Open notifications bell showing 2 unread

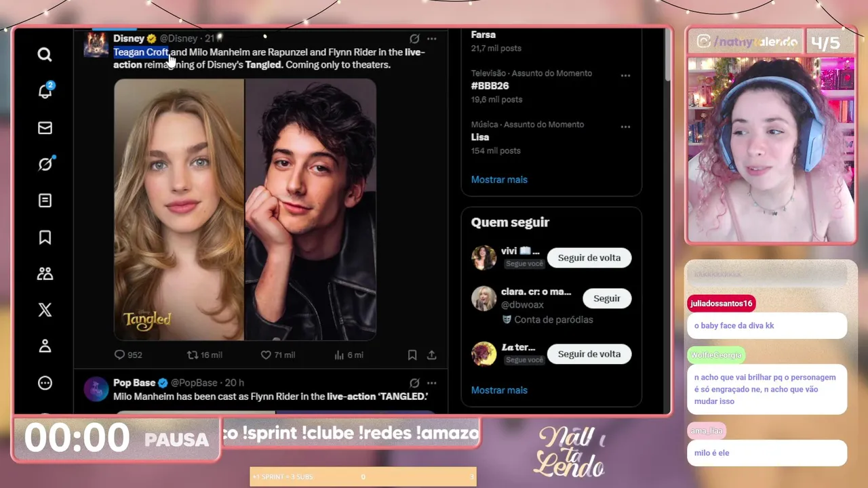(x=45, y=91)
